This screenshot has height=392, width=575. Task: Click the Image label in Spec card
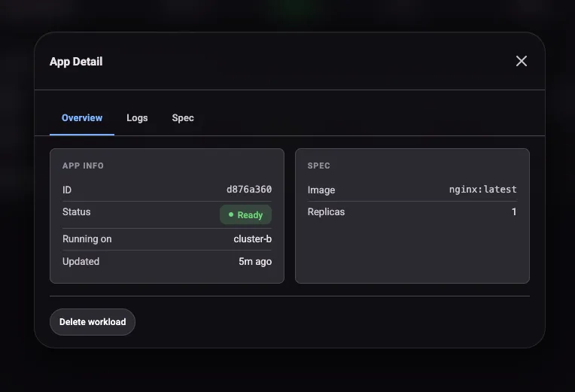coord(321,190)
